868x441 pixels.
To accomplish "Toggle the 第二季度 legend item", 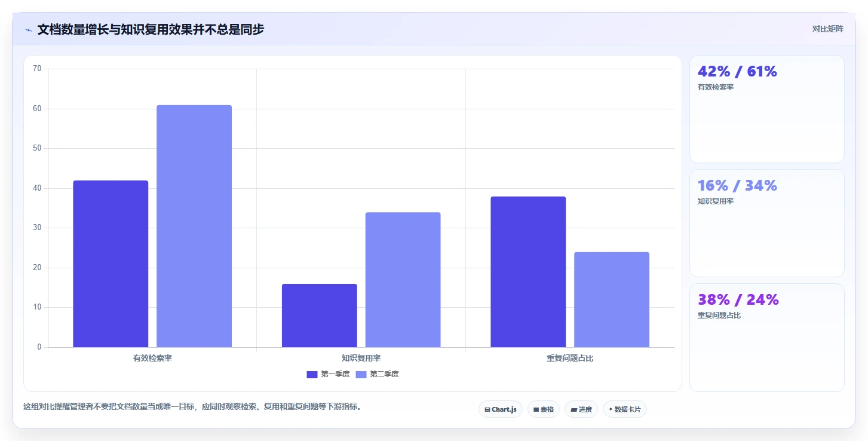I will coord(377,374).
